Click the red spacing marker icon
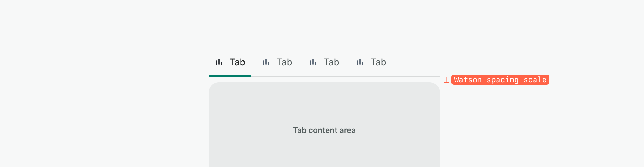The height and width of the screenshot is (167, 644). click(446, 80)
